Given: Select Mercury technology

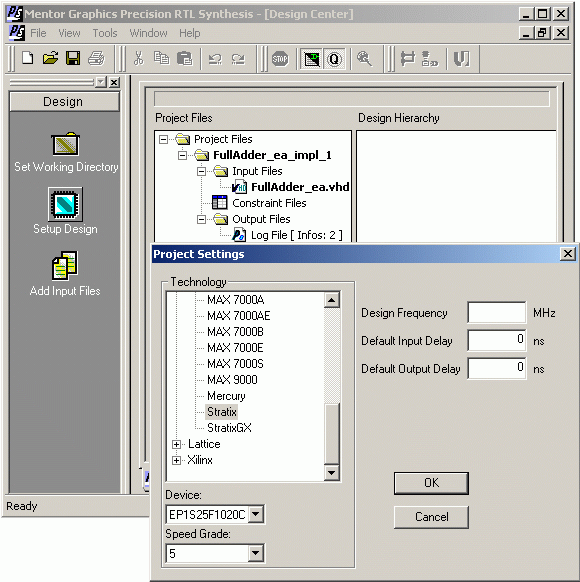Looking at the screenshot, I should point(226,396).
